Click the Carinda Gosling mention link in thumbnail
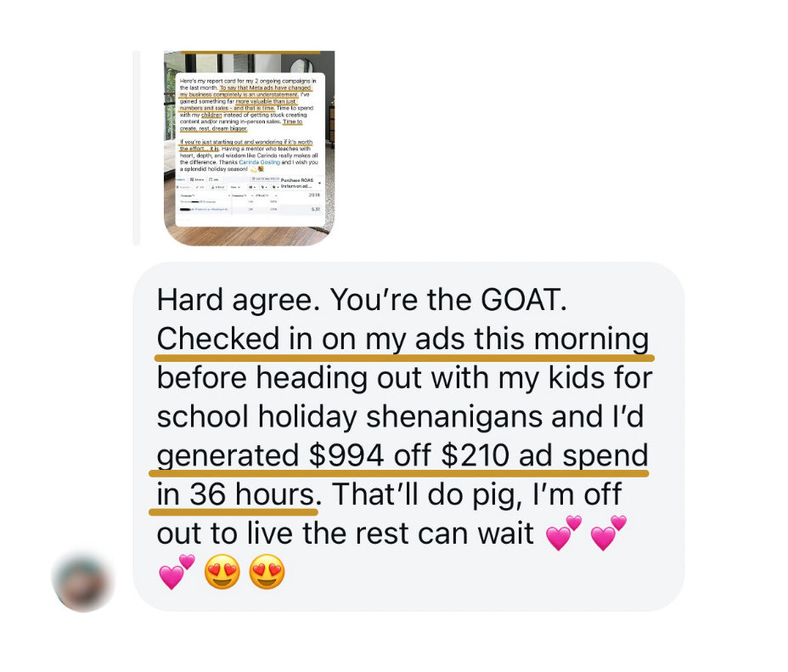 click(x=259, y=162)
